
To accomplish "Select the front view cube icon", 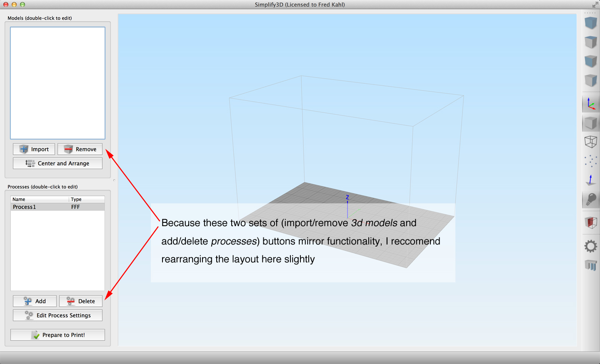I will pyautogui.click(x=590, y=61).
